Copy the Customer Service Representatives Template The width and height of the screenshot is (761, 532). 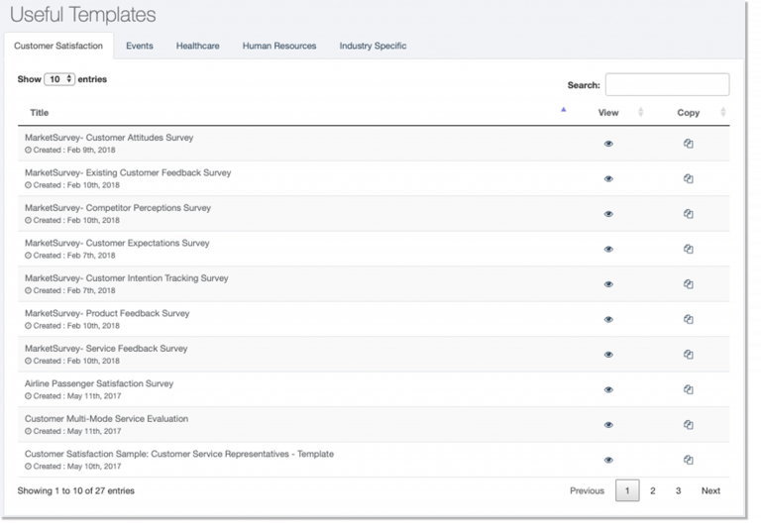(689, 460)
